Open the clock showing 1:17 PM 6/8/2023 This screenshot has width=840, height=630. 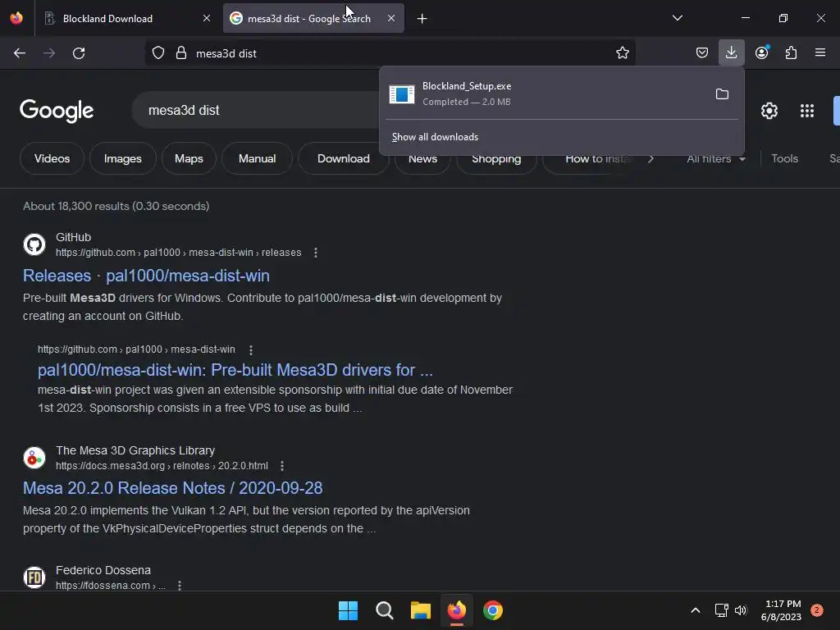click(x=781, y=610)
